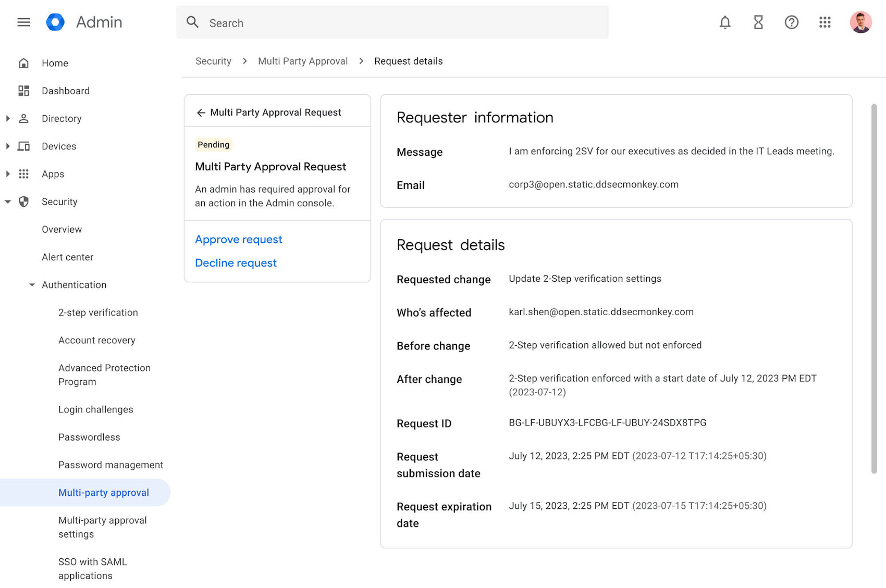Open the navigation hamburger menu

pos(23,22)
